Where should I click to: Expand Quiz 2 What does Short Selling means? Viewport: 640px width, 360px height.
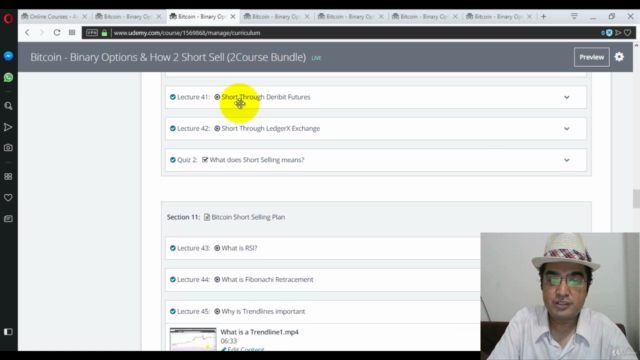pyautogui.click(x=567, y=160)
